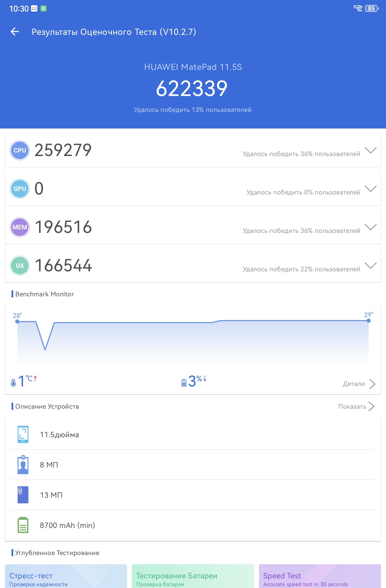
Task: Tap the green app notification icon
Action: click(x=43, y=9)
